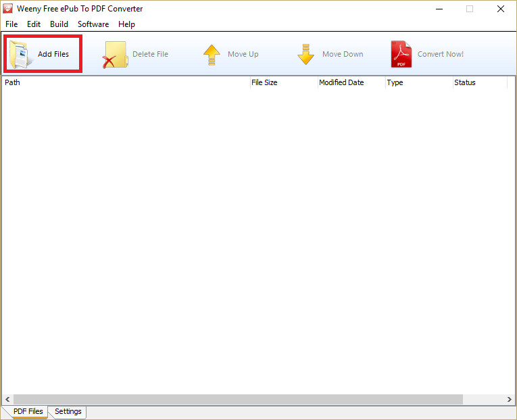Switch to the Settings tab
Image resolution: width=517 pixels, height=420 pixels.
(x=68, y=412)
